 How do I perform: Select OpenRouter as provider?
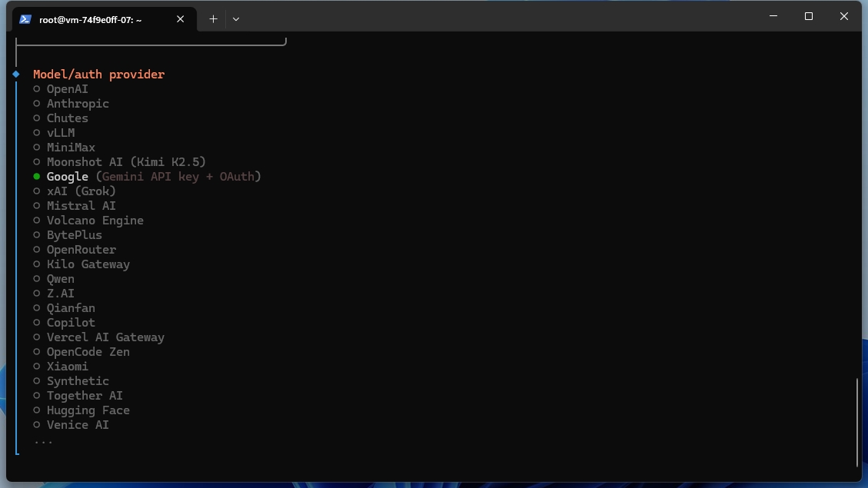pos(81,249)
